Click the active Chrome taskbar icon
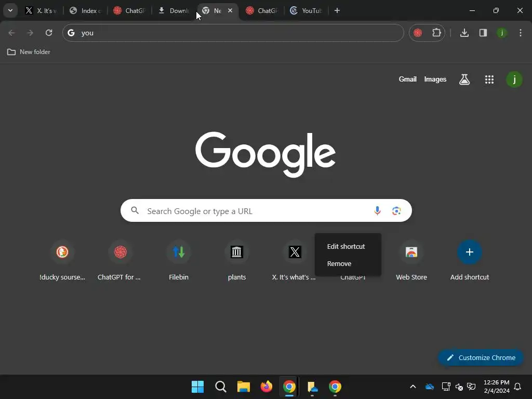 pyautogui.click(x=289, y=387)
